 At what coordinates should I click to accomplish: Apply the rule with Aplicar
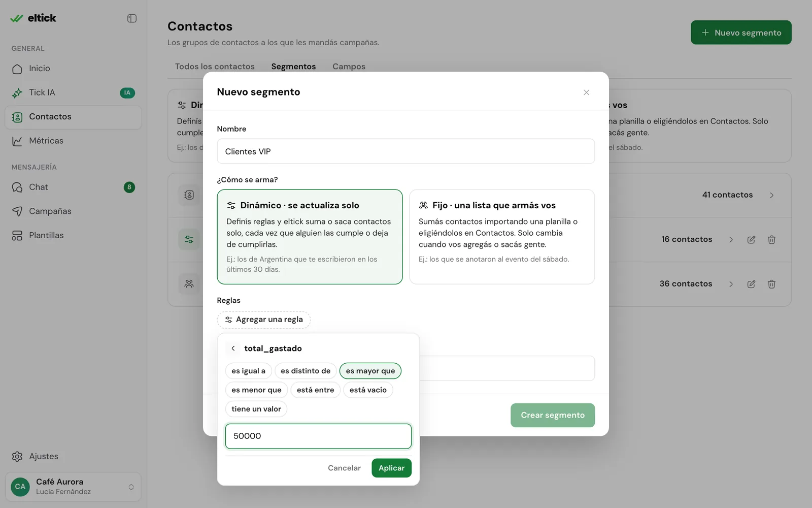(391, 468)
